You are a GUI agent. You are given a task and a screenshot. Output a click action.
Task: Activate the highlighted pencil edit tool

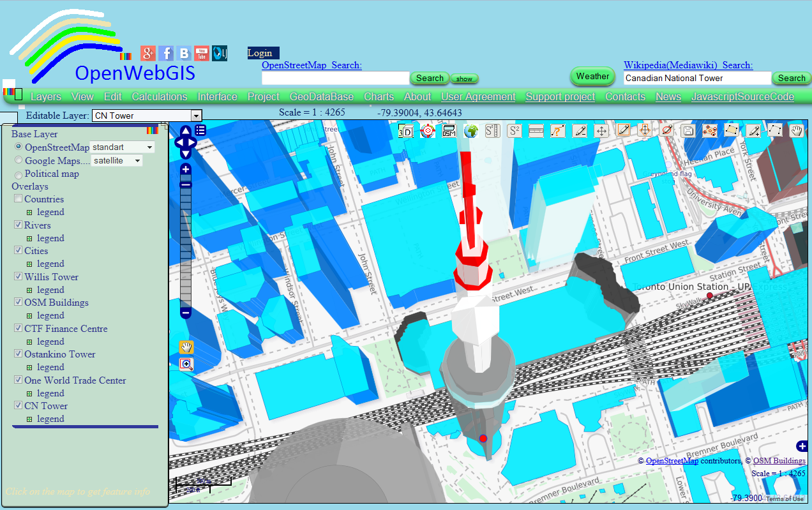(624, 130)
